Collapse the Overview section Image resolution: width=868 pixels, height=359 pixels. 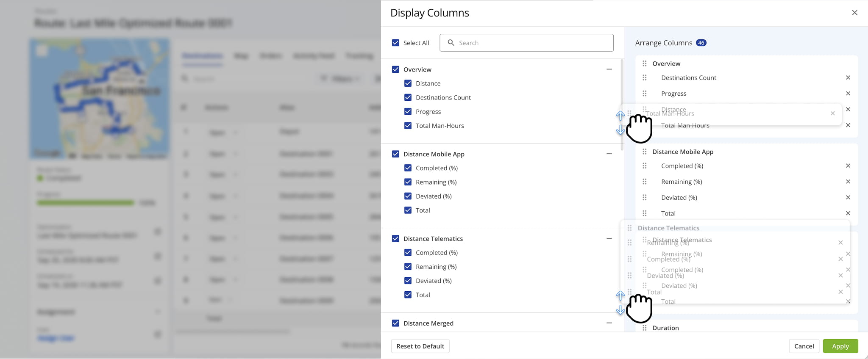tap(609, 69)
